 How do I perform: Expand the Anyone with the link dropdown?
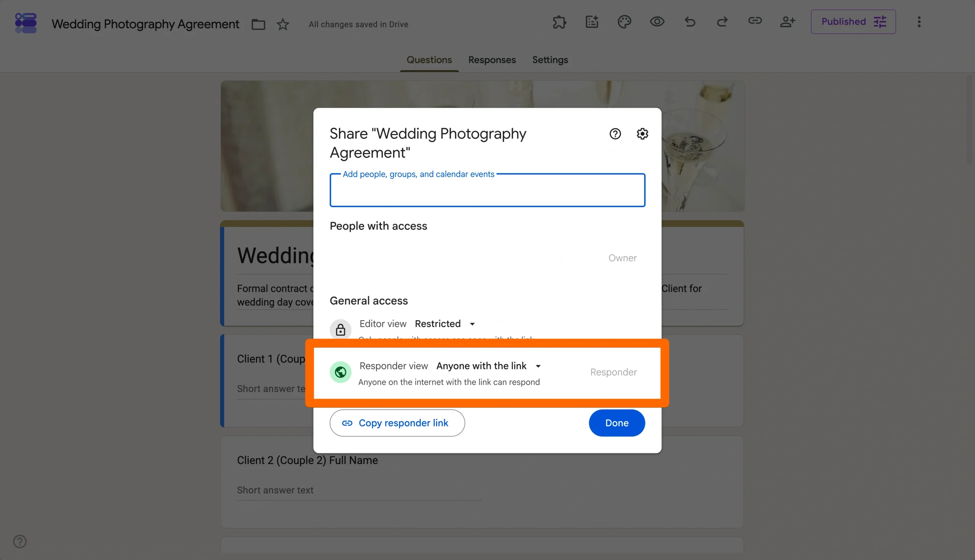489,366
